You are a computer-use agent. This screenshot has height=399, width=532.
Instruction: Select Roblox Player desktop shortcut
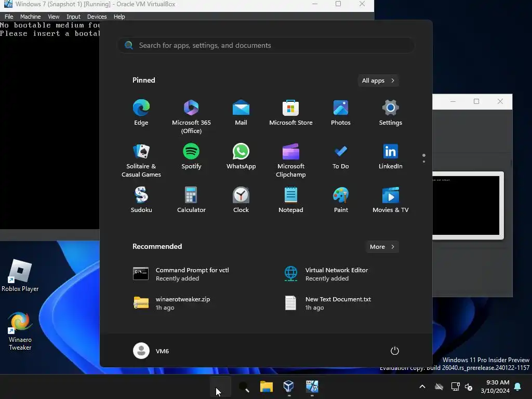pos(20,275)
